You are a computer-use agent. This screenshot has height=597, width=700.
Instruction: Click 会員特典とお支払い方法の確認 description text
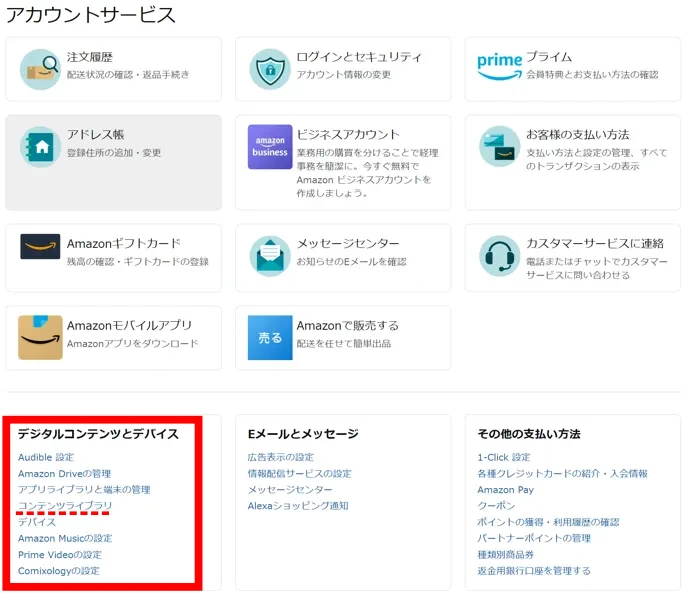pos(592,75)
